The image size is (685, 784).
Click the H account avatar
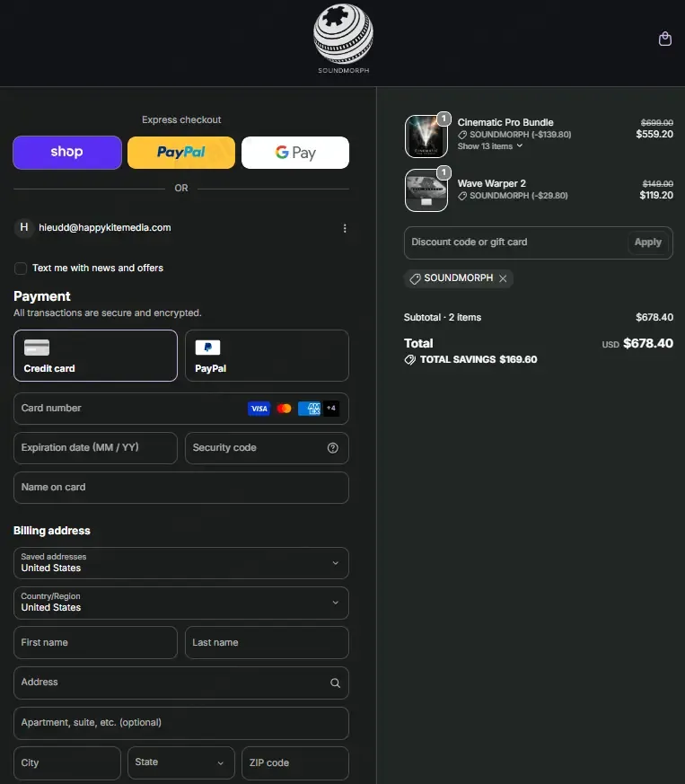point(23,227)
